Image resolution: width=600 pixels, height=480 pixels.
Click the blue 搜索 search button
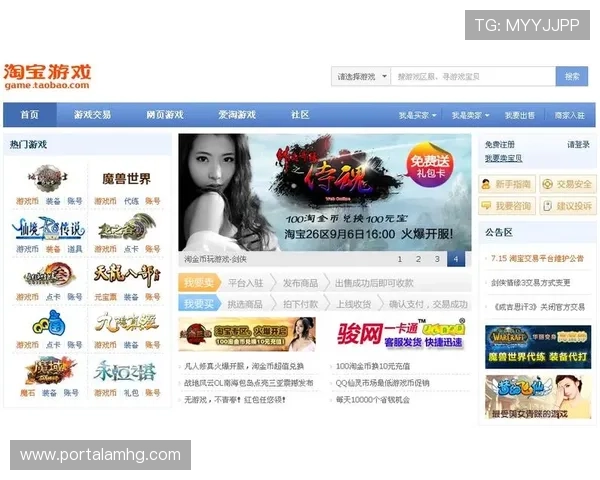click(x=572, y=77)
